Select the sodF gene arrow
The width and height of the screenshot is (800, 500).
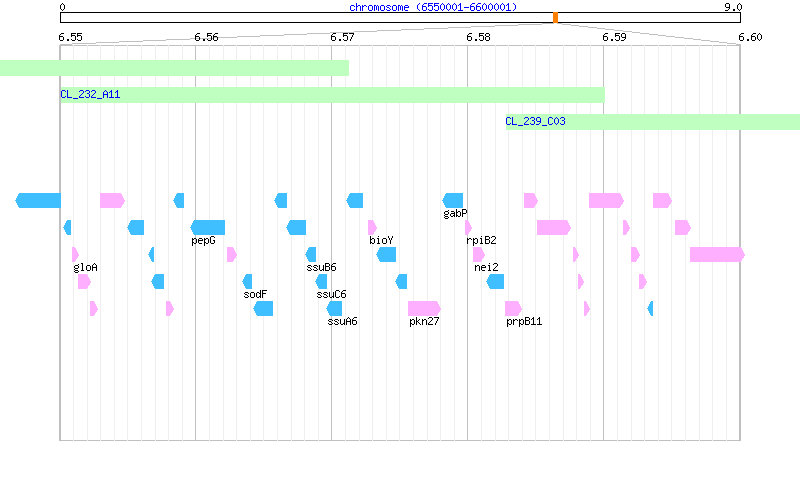[x=247, y=281]
